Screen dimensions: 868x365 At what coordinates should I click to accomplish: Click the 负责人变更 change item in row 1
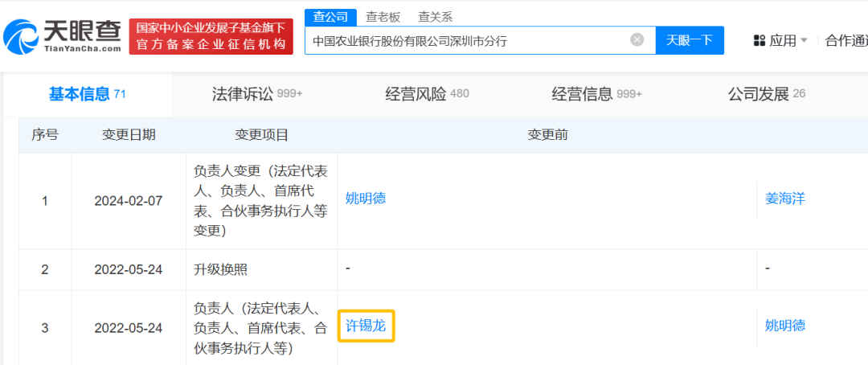261,201
